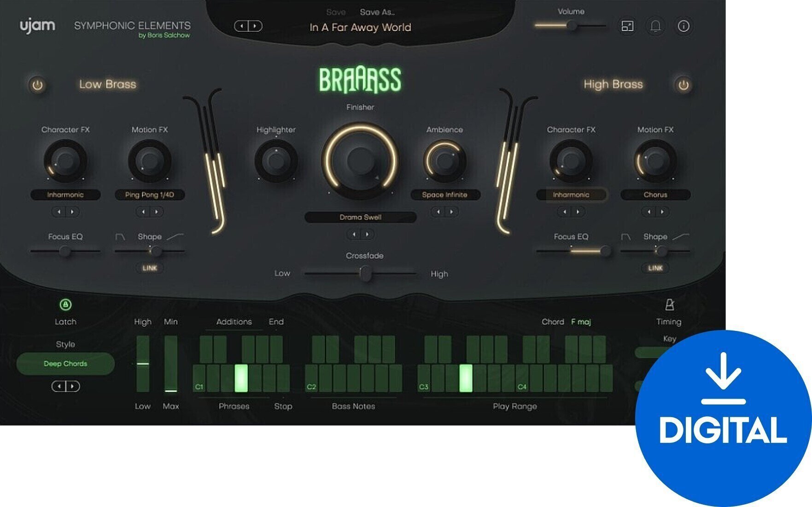
Task: Open preset name In A Far Away World
Action: [x=360, y=28]
